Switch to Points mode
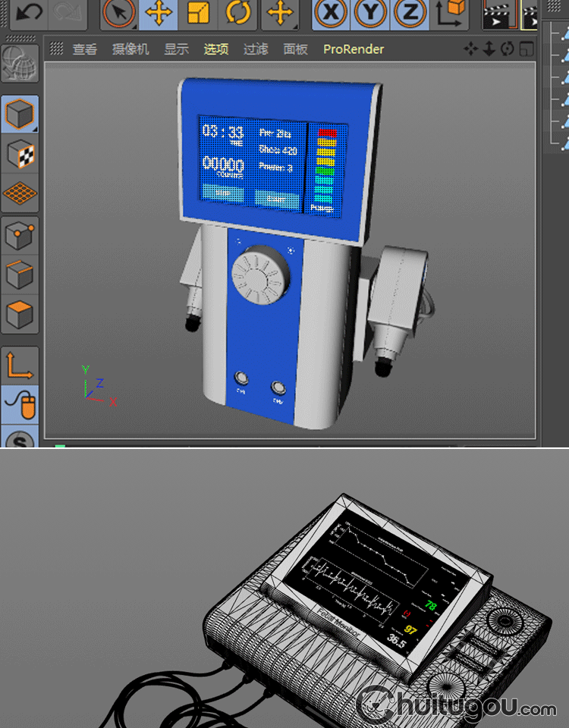The height and width of the screenshot is (728, 569). 20,235
